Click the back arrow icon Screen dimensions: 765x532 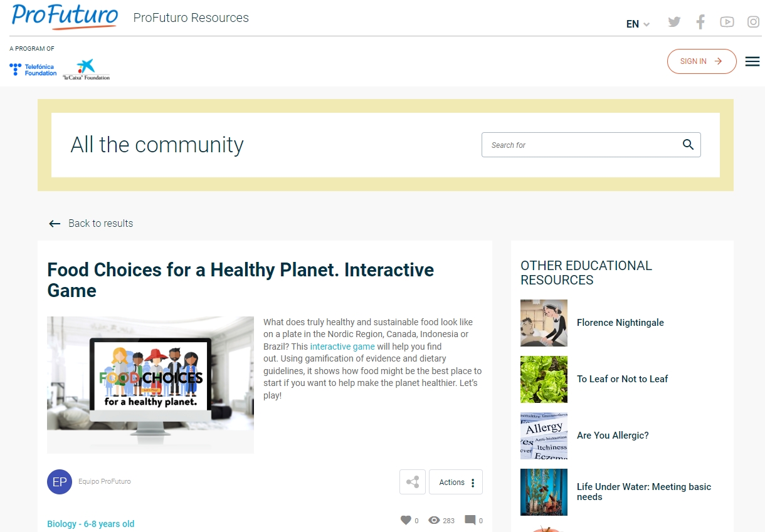(x=55, y=224)
